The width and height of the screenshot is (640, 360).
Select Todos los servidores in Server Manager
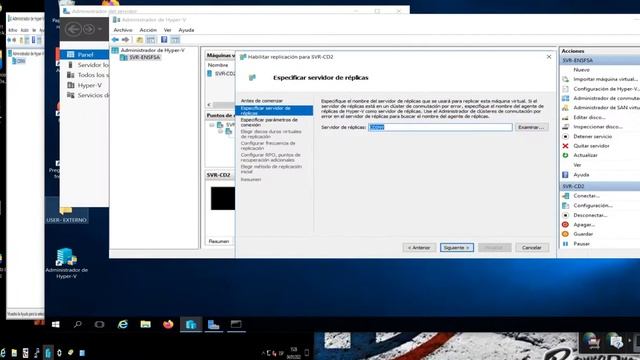pos(93,75)
